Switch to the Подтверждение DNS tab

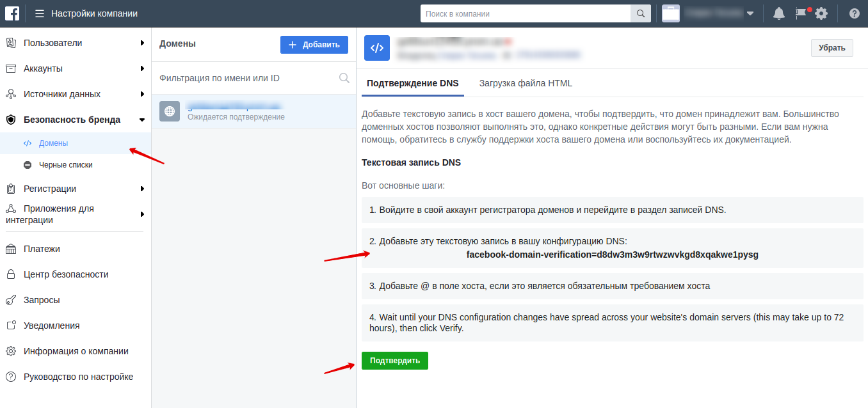coord(412,83)
